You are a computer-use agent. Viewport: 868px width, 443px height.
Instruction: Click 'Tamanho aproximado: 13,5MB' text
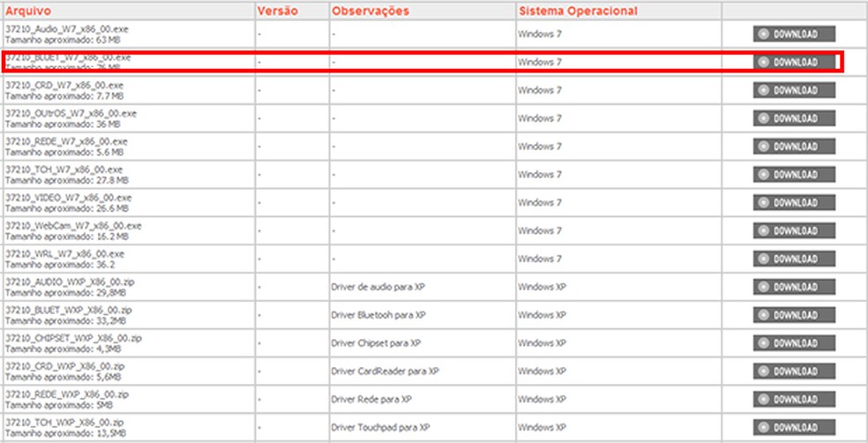[x=65, y=433]
